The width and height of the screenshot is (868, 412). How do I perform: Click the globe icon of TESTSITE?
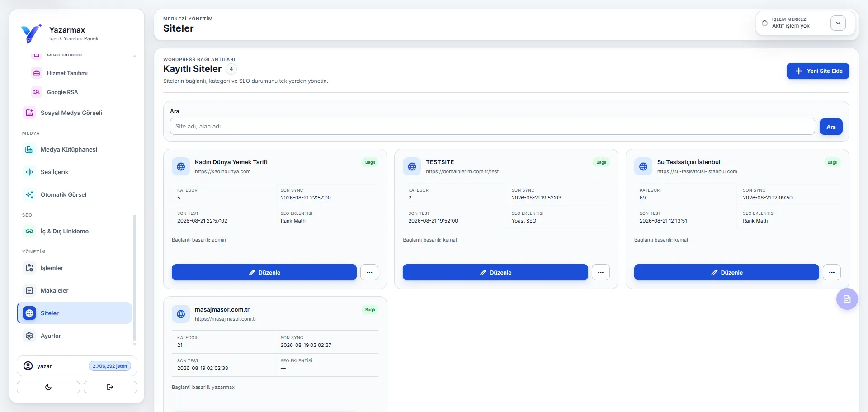click(x=412, y=166)
